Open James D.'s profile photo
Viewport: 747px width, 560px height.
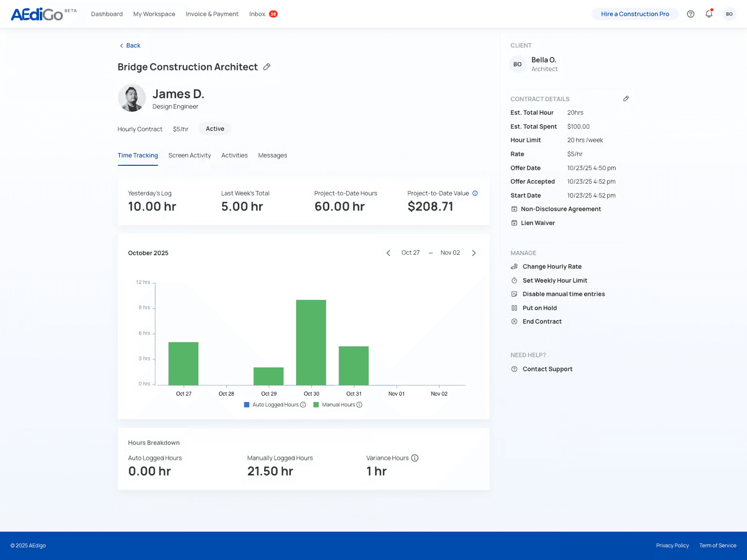coord(131,98)
